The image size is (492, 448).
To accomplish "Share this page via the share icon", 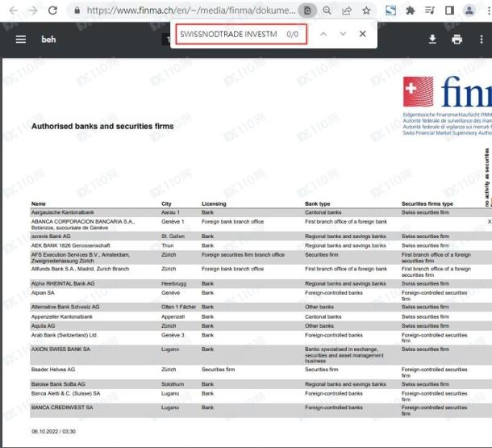I will 346,10.
